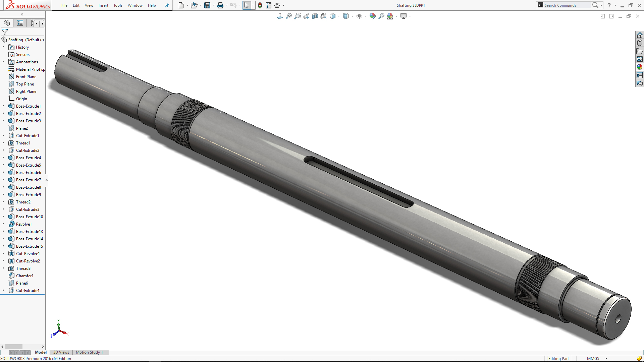Image resolution: width=644 pixels, height=362 pixels.
Task: Switch to the Motion Study 1 tab
Action: [x=89, y=352]
